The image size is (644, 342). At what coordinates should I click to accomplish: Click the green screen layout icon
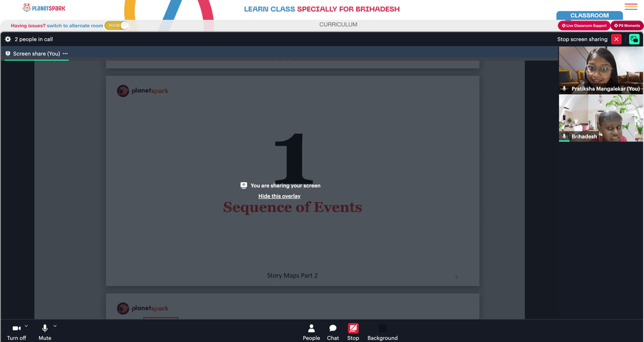pos(634,39)
